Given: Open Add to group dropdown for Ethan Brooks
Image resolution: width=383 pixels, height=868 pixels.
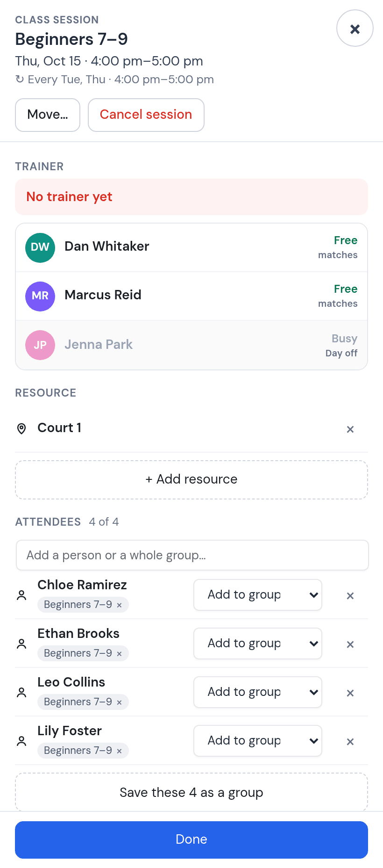Looking at the screenshot, I should point(258,644).
